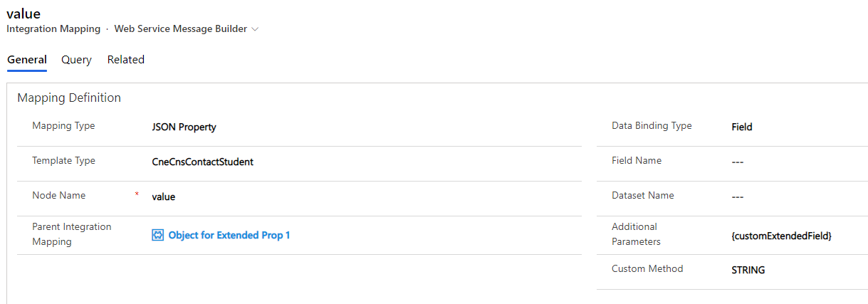Click the Parent Integration Mapping field label

click(72, 234)
